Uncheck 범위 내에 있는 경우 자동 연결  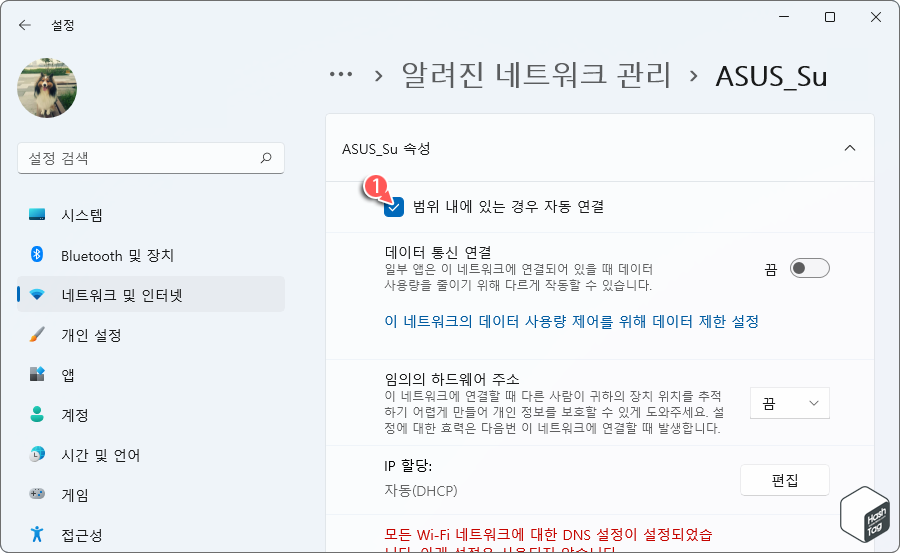[x=394, y=207]
